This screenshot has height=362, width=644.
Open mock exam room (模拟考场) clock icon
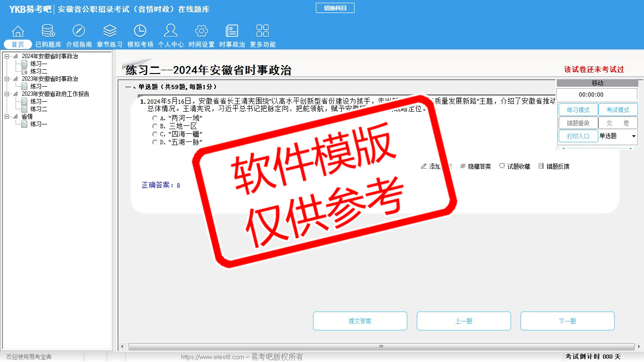pos(140,32)
